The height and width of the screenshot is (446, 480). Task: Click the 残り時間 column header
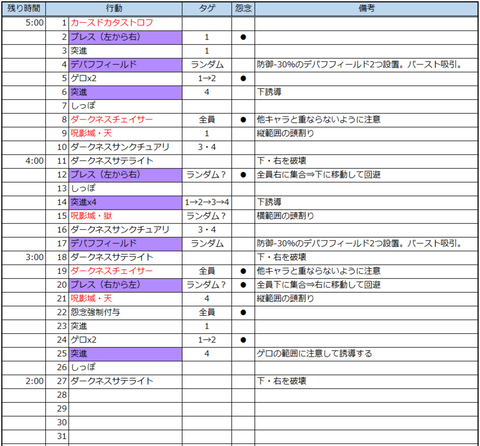click(x=24, y=9)
